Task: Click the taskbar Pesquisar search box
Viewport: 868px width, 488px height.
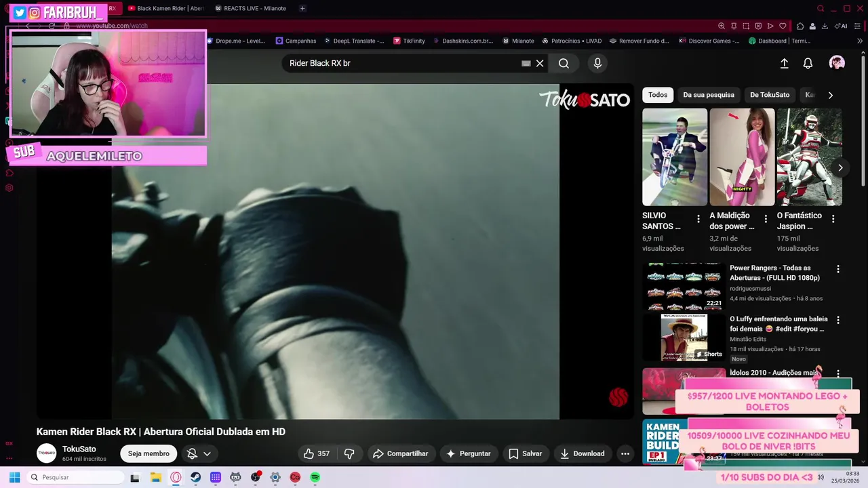Action: point(75,477)
